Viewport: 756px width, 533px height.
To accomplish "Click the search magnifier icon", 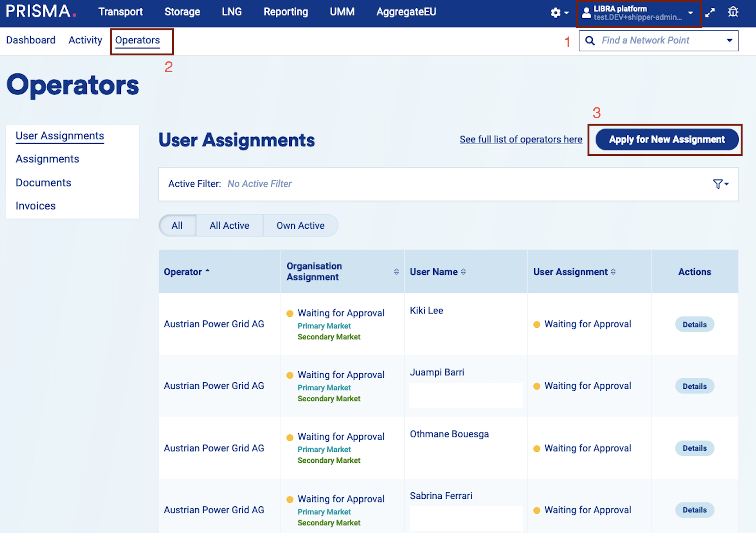I will pyautogui.click(x=590, y=40).
